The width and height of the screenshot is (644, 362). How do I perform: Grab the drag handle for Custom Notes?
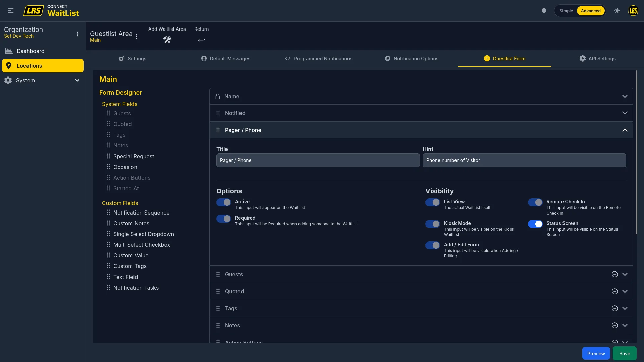pos(108,223)
